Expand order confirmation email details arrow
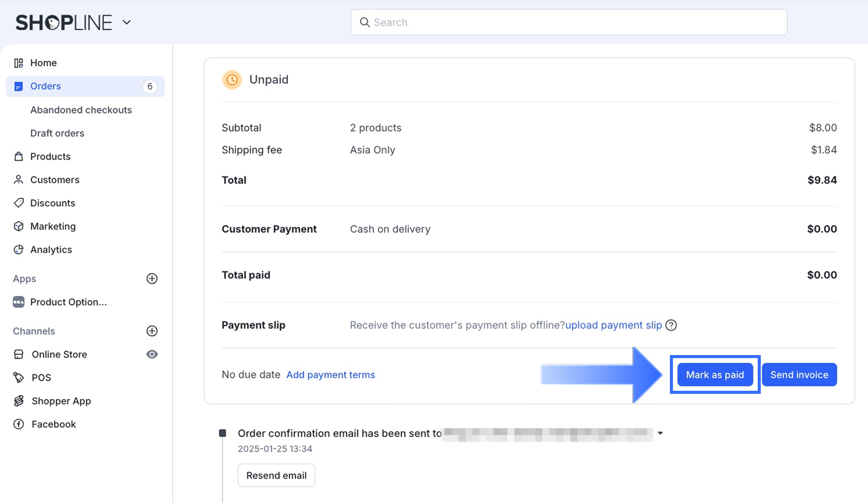 click(x=660, y=433)
